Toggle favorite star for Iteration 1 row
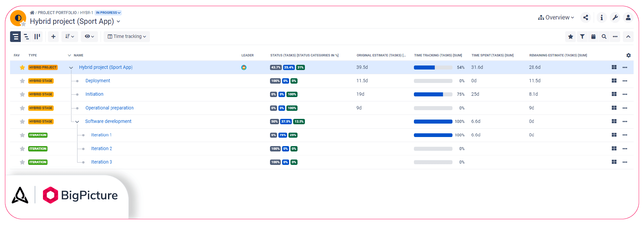This screenshot has width=644, height=225. coord(22,135)
